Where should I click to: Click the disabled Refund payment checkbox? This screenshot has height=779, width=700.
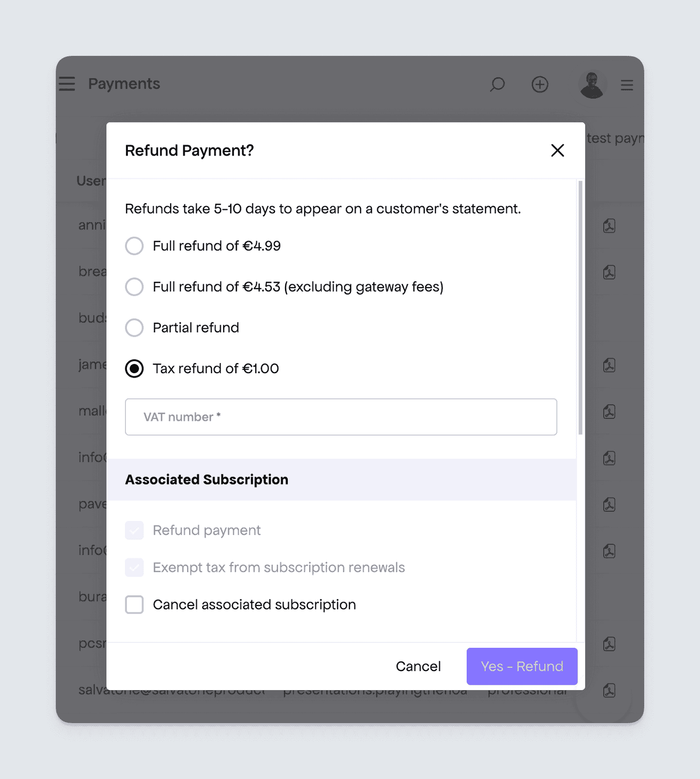[134, 530]
